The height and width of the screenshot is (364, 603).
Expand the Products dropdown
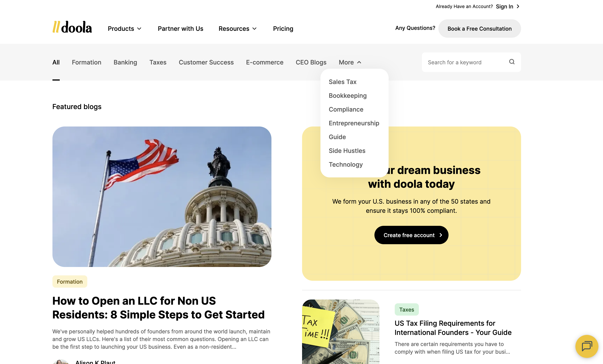coord(125,29)
